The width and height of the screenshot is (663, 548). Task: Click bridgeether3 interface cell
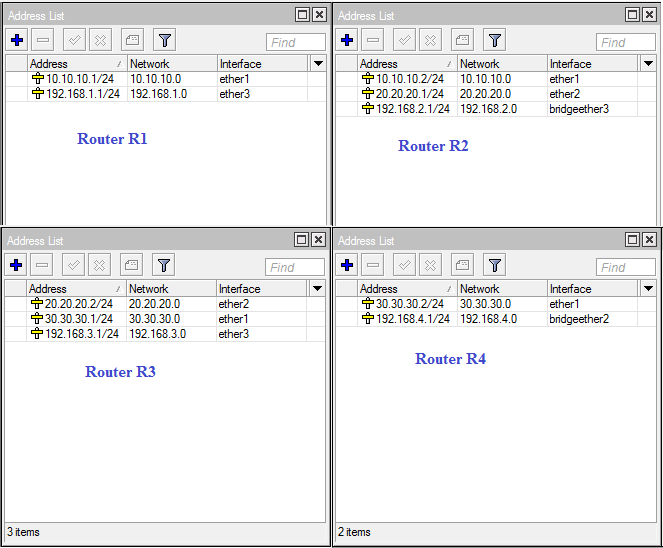point(592,109)
